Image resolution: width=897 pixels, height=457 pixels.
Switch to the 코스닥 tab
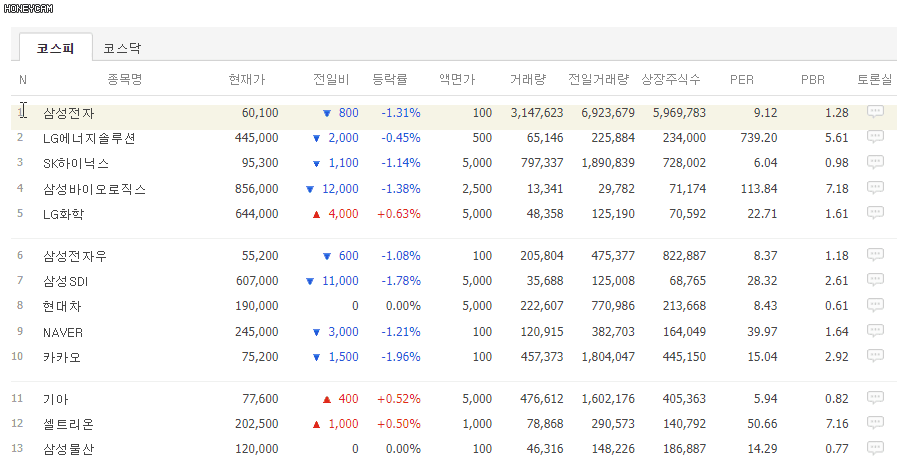[x=122, y=47]
